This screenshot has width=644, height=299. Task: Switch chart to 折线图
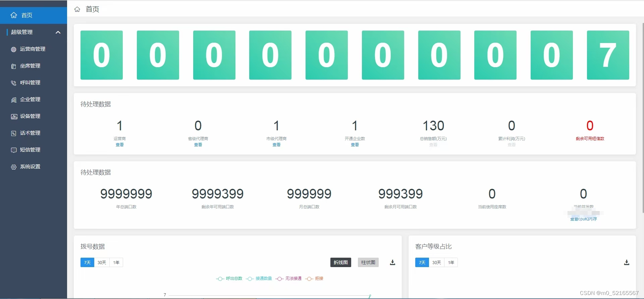341,262
